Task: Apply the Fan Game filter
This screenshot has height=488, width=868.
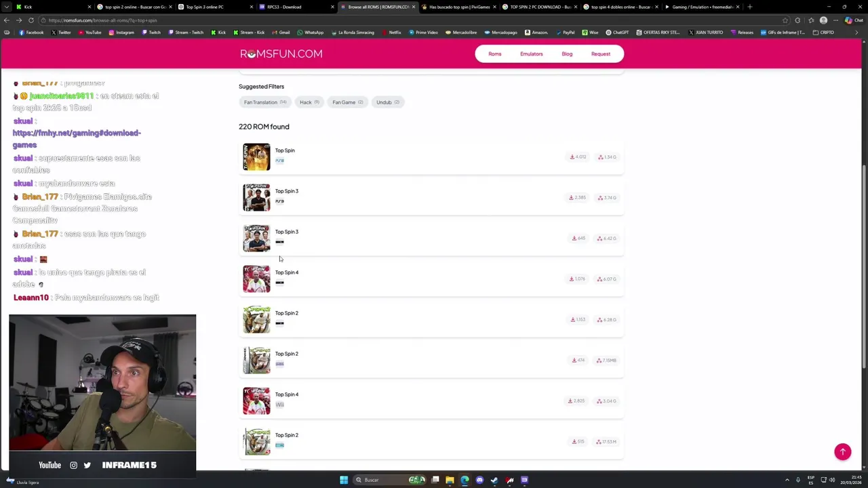Action: (x=347, y=102)
